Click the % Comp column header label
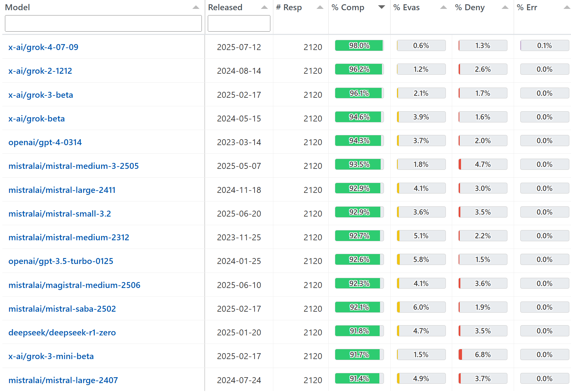This screenshot has width=571, height=392. pos(348,7)
